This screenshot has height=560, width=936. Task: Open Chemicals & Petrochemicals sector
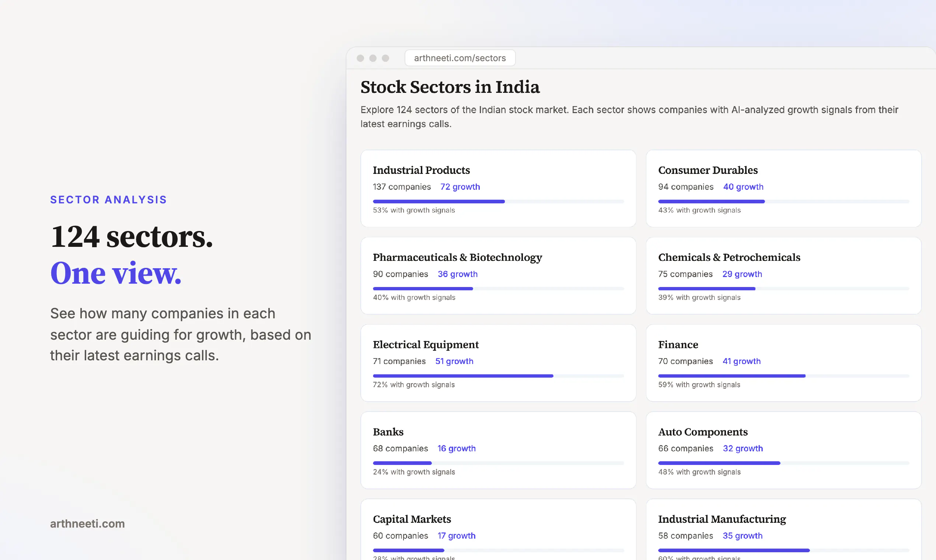[x=783, y=276]
